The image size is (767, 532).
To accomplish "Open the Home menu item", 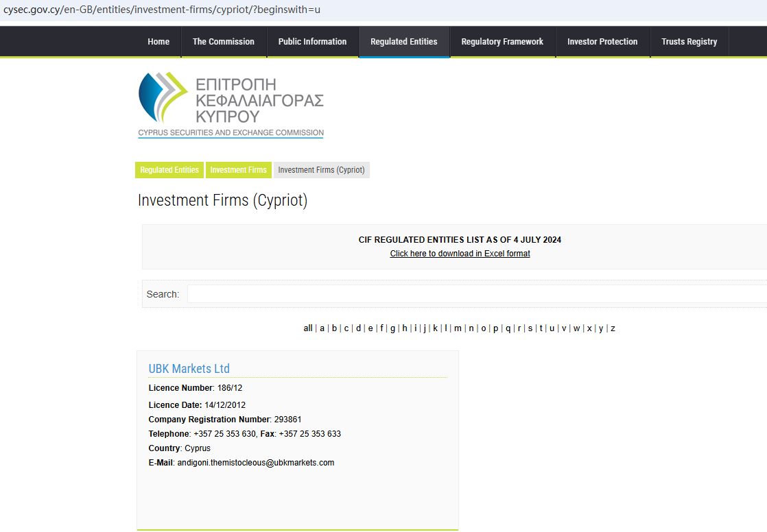I will pyautogui.click(x=158, y=42).
